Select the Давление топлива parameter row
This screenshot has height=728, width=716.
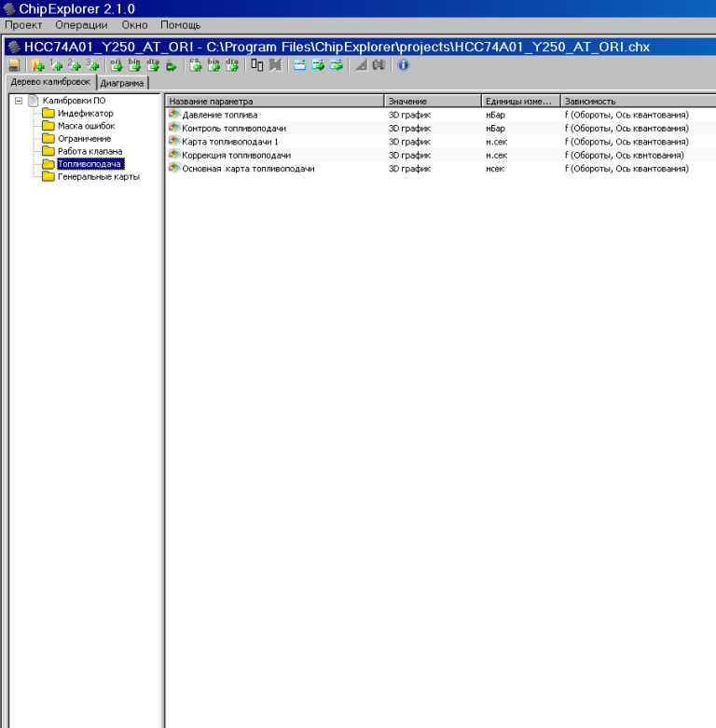[219, 115]
